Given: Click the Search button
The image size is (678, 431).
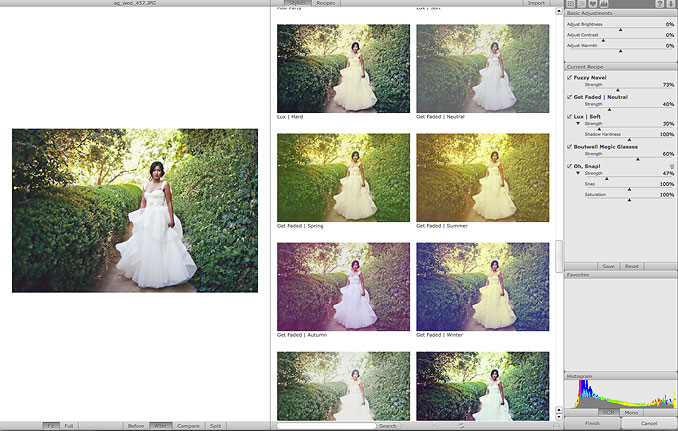Looking at the screenshot, I should [x=387, y=426].
